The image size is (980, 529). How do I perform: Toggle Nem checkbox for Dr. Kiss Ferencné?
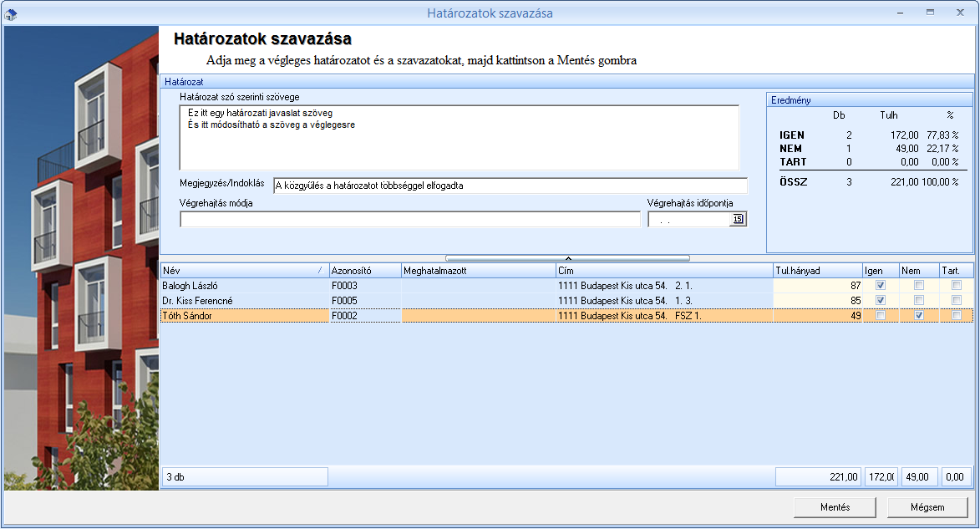click(919, 300)
